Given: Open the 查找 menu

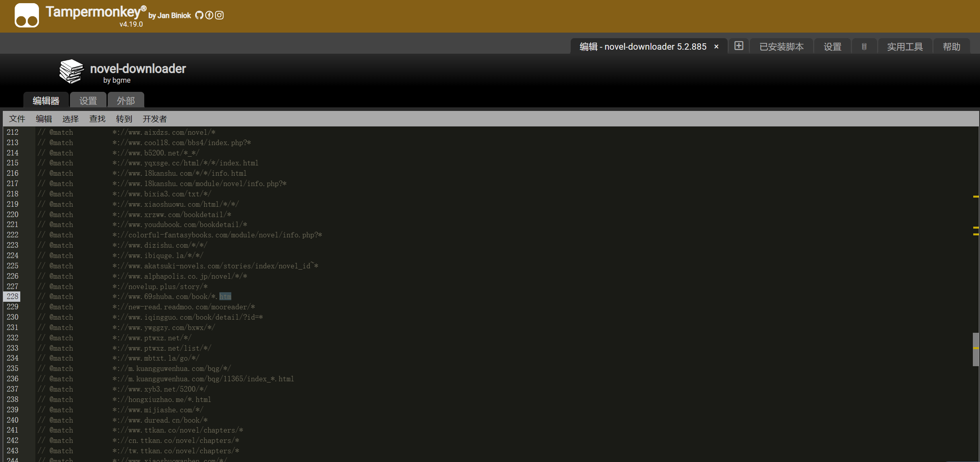Looking at the screenshot, I should tap(97, 118).
